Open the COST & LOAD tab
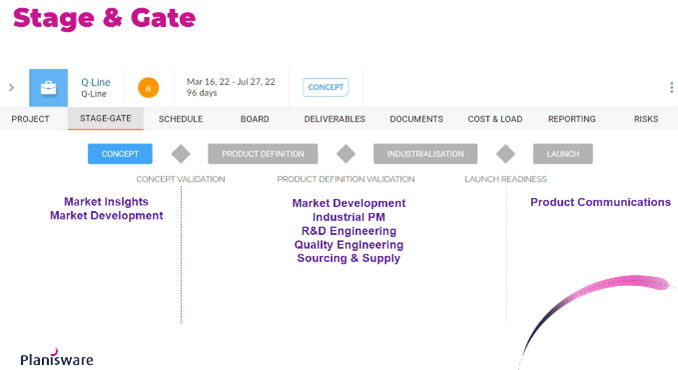 (x=495, y=119)
